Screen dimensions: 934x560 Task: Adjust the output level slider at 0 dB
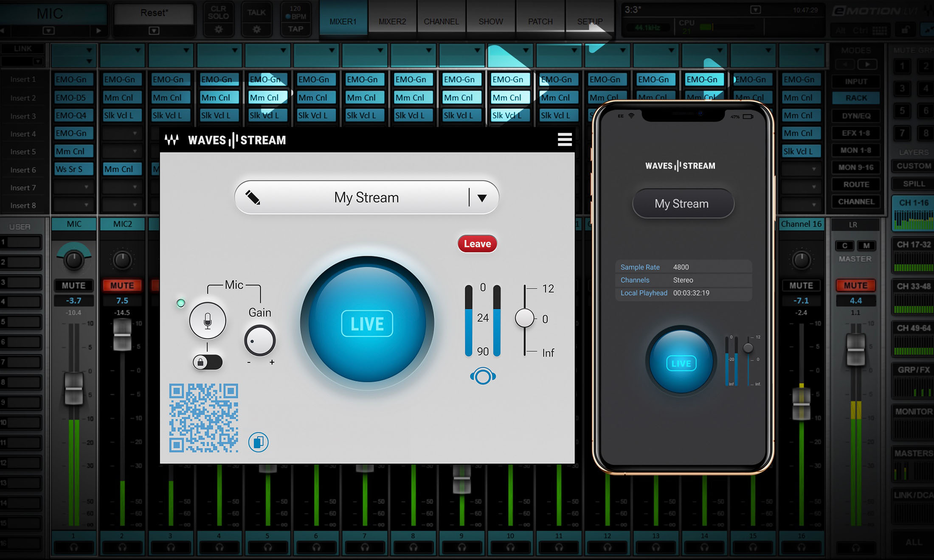tap(526, 317)
